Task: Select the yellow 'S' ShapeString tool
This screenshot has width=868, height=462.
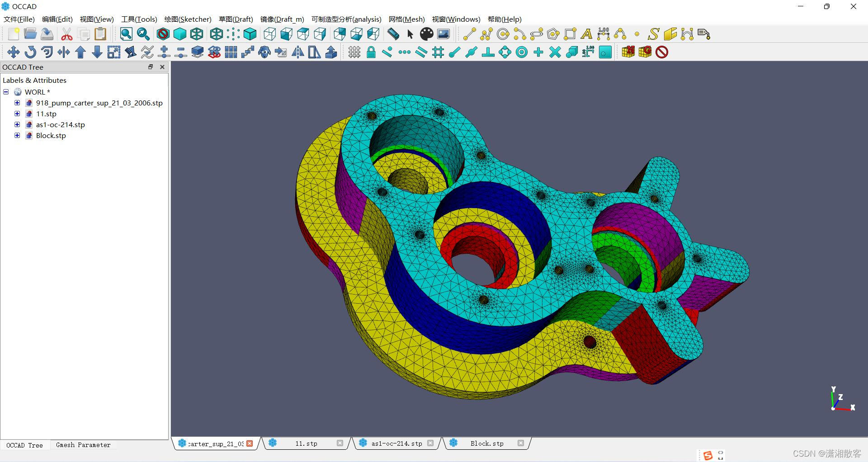Action: [653, 34]
